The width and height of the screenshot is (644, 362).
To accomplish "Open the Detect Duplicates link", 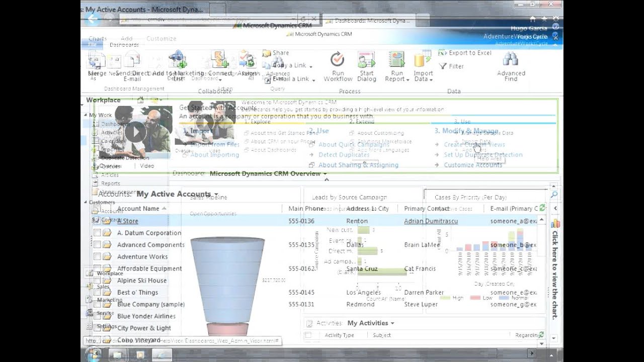I will [x=344, y=155].
